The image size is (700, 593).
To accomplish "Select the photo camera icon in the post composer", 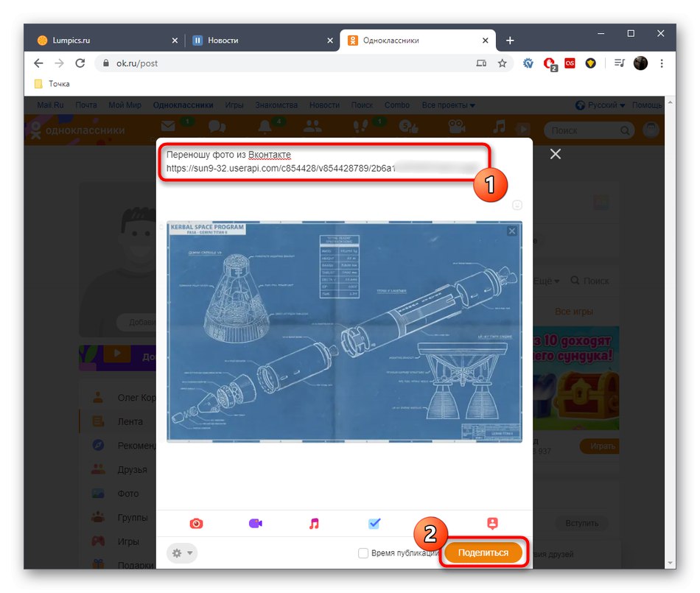I will point(196,523).
